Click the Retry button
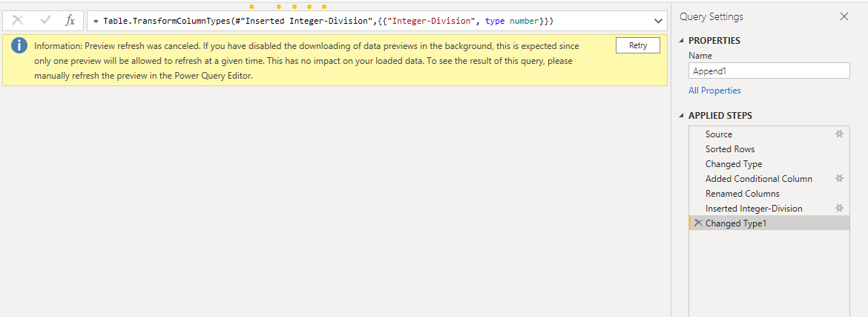Image resolution: width=868 pixels, height=317 pixels. (x=638, y=45)
